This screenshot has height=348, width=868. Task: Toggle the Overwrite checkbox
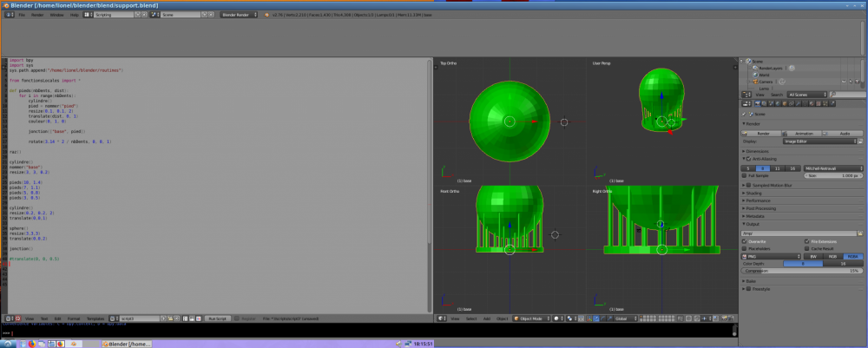click(745, 240)
